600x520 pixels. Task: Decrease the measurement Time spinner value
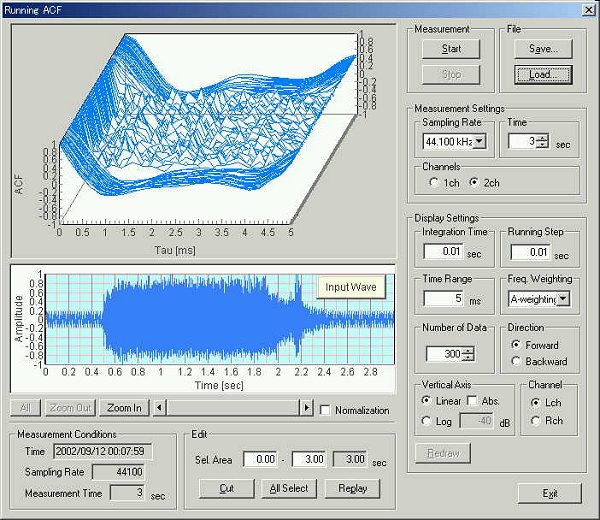click(x=542, y=145)
